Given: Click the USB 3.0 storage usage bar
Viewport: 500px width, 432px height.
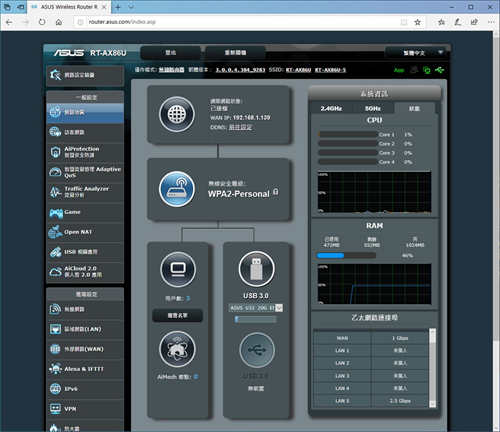Looking at the screenshot, I should click(x=256, y=319).
